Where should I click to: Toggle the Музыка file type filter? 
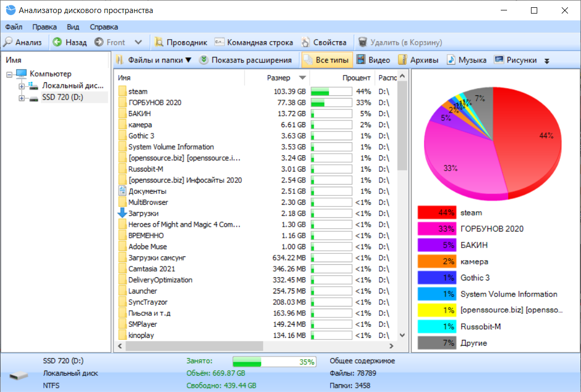(x=466, y=59)
